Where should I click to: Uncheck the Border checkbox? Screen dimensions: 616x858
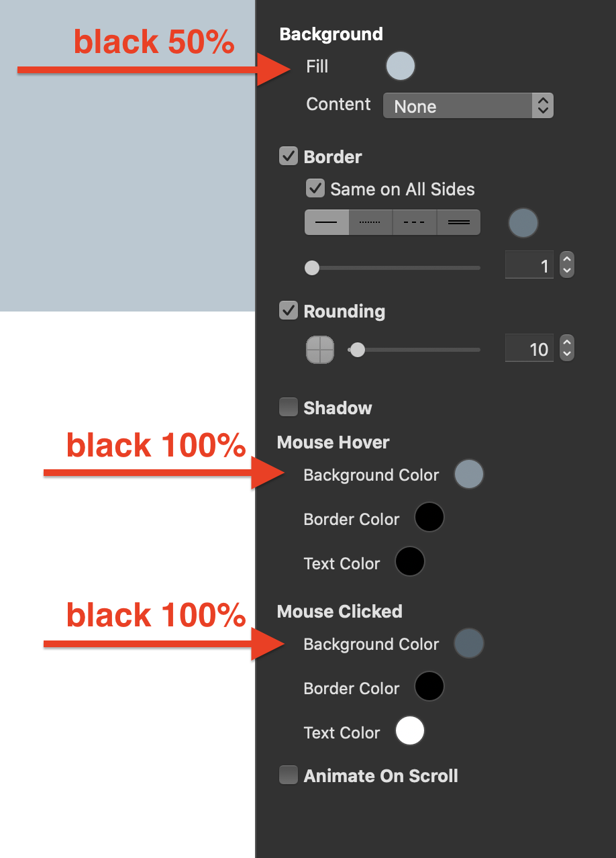point(289,156)
